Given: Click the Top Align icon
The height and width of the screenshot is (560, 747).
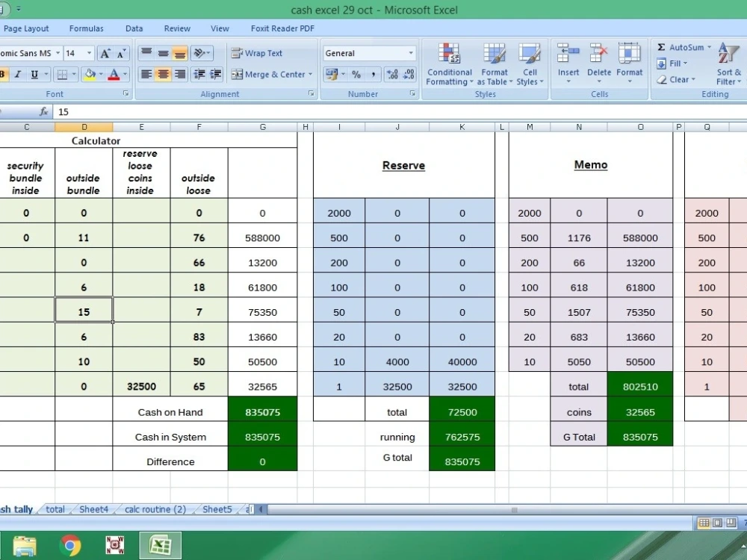Looking at the screenshot, I should (146, 53).
